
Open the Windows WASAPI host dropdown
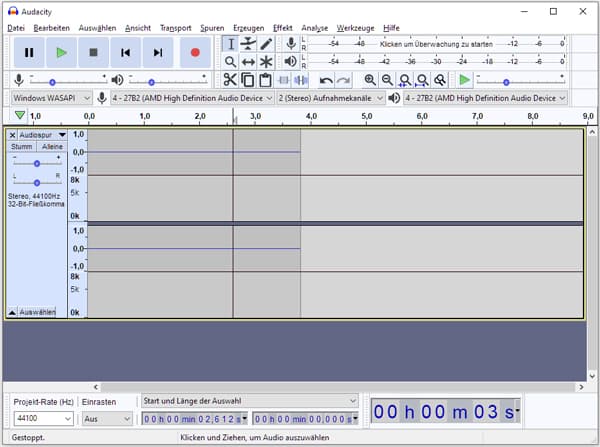pos(51,98)
